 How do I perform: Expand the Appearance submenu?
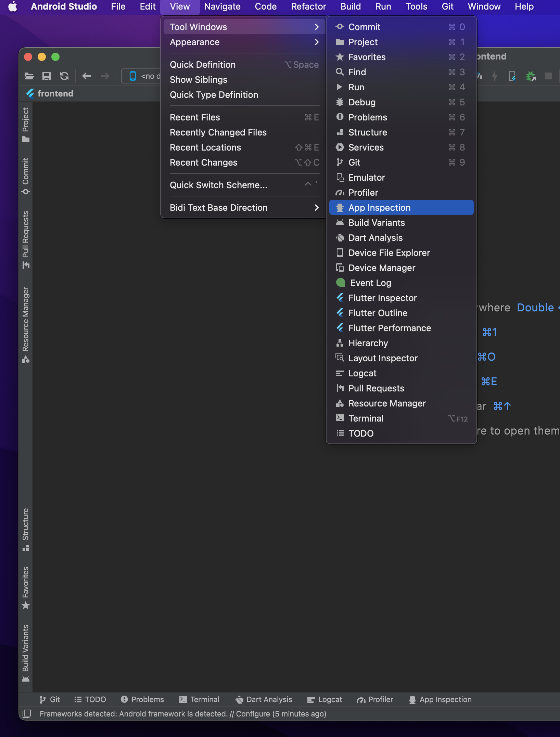tap(244, 42)
